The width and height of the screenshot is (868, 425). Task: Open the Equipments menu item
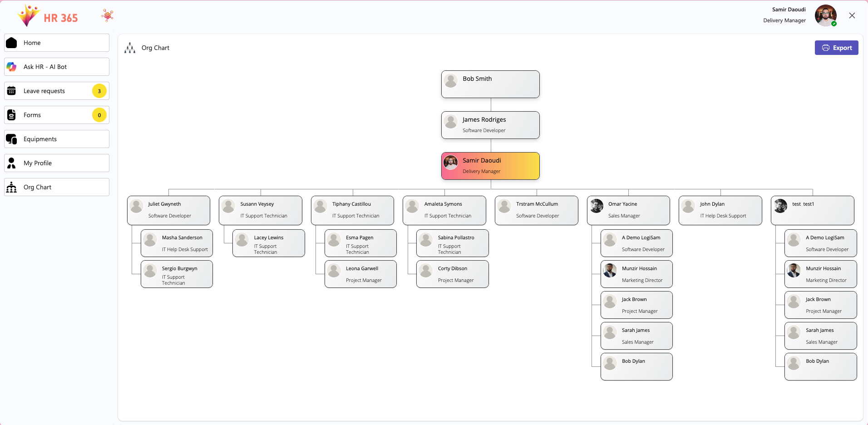(40, 139)
